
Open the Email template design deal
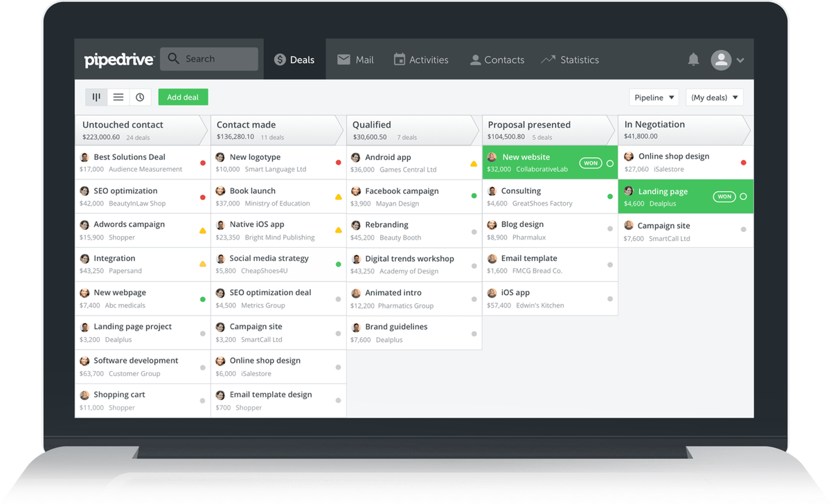click(x=278, y=401)
